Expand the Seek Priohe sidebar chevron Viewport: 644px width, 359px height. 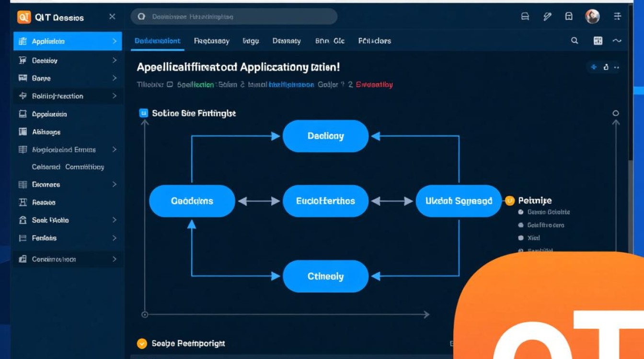(115, 220)
